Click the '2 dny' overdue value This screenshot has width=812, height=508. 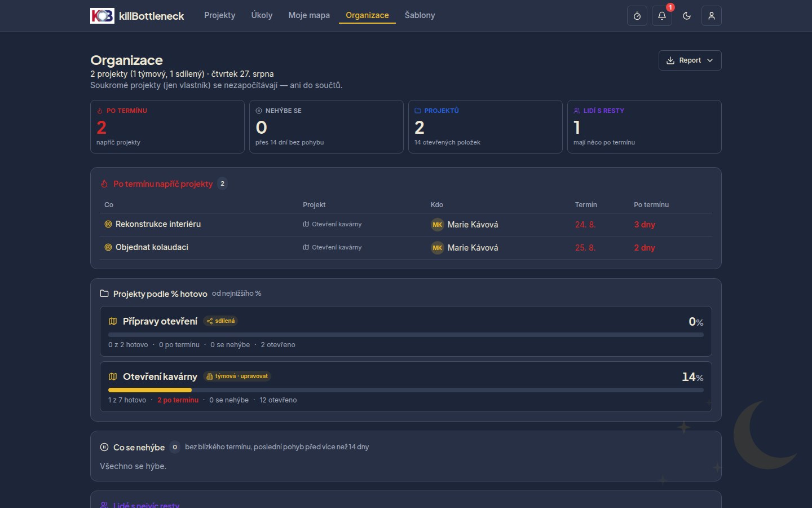pos(645,248)
